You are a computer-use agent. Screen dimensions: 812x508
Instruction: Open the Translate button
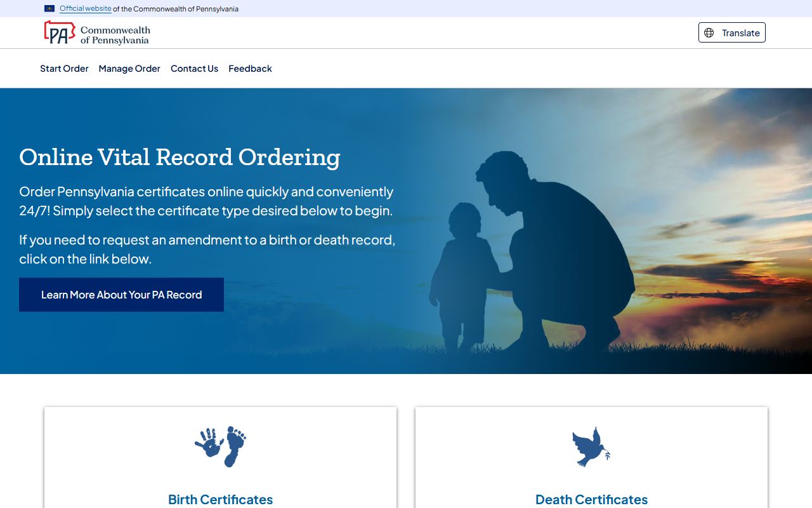point(732,32)
